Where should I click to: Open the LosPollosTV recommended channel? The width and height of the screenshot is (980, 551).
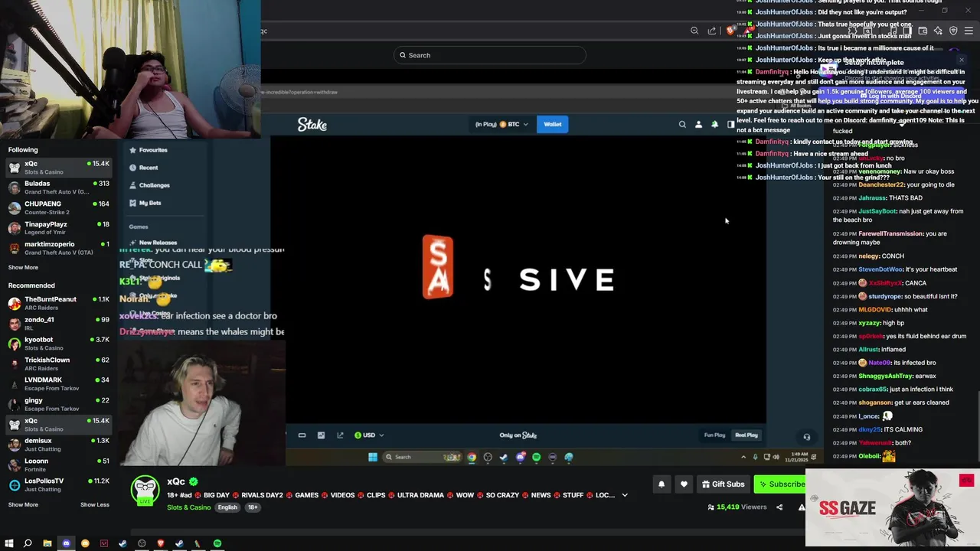[x=59, y=484]
